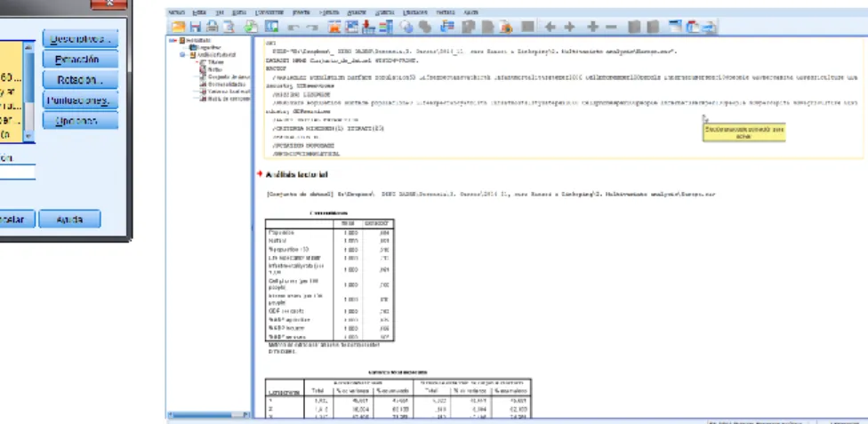Click the Export output icon with green arrow
The height and width of the screenshot is (424, 868).
251,27
